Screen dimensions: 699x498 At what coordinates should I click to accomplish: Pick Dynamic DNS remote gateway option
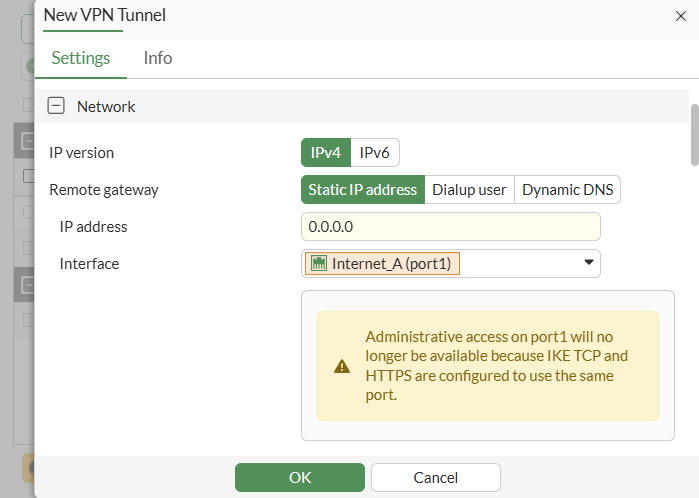point(568,190)
